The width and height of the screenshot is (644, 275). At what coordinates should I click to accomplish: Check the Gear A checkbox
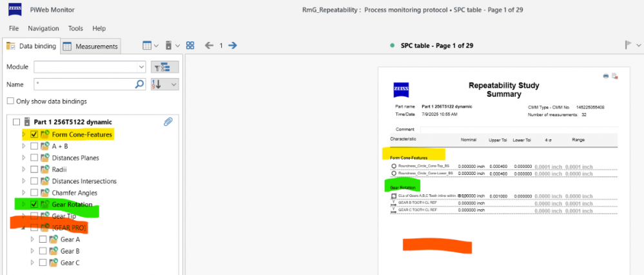43,239
